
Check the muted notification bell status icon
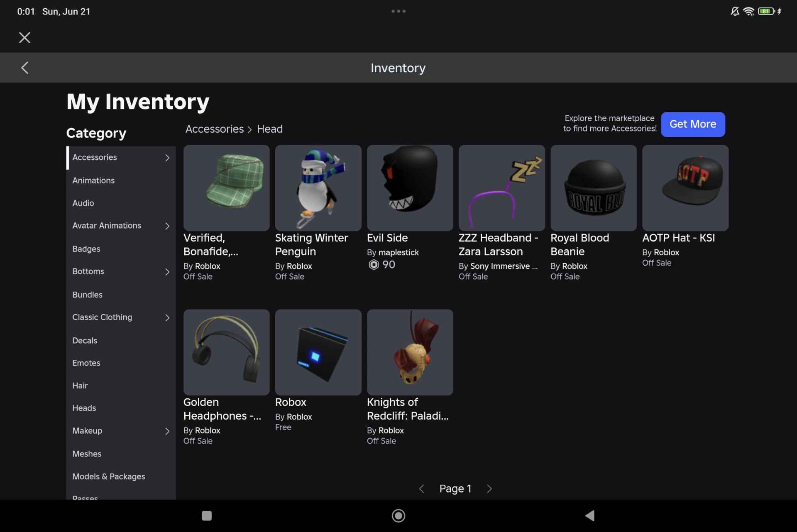coord(735,11)
